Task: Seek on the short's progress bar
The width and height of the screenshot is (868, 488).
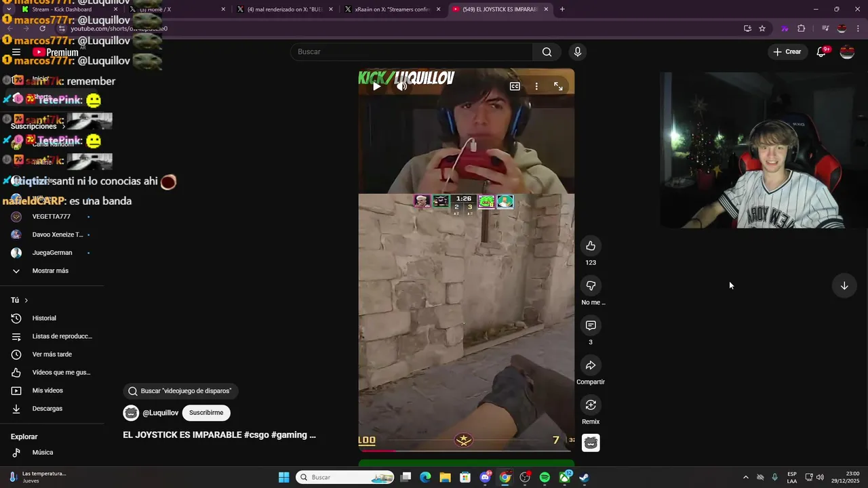Action: pyautogui.click(x=466, y=450)
